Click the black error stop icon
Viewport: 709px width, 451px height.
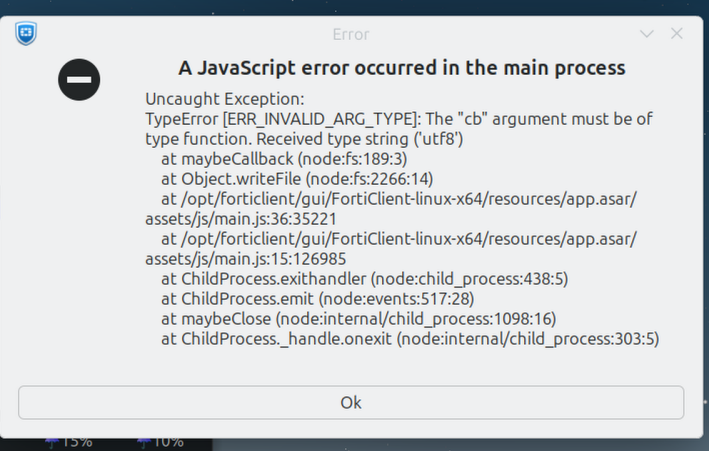tap(79, 80)
